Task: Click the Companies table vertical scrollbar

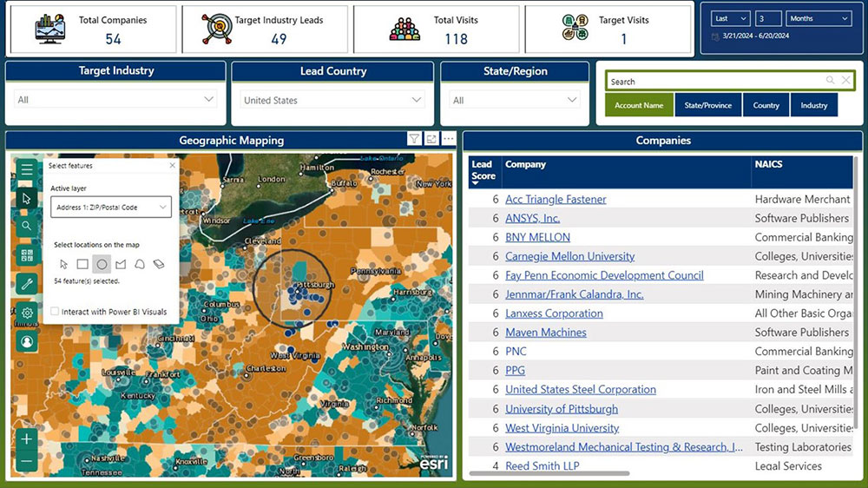Action: tap(855, 293)
